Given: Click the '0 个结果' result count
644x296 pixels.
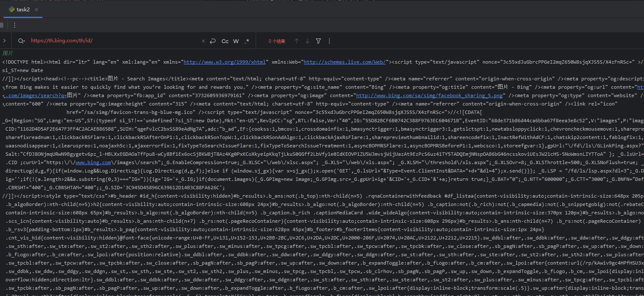Looking at the screenshot, I should tap(277, 41).
